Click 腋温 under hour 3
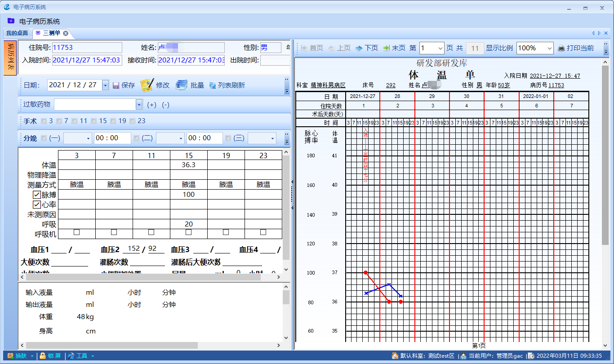This screenshot has height=364, width=614. click(x=77, y=185)
